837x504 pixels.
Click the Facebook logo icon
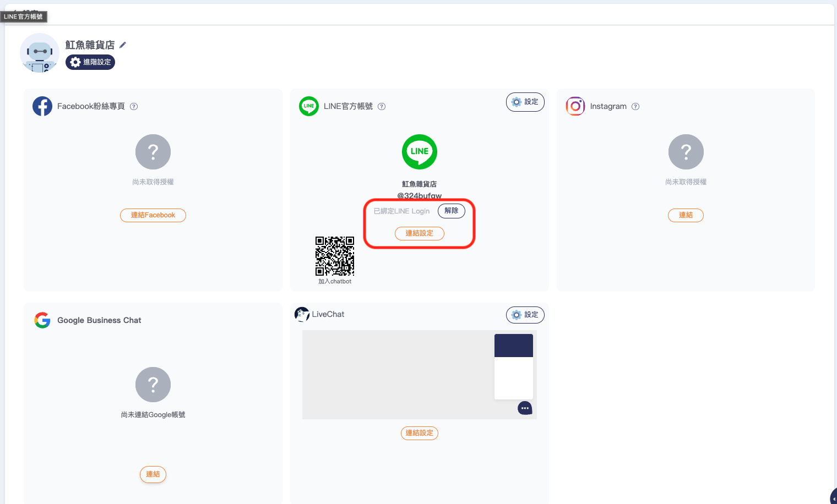42,106
